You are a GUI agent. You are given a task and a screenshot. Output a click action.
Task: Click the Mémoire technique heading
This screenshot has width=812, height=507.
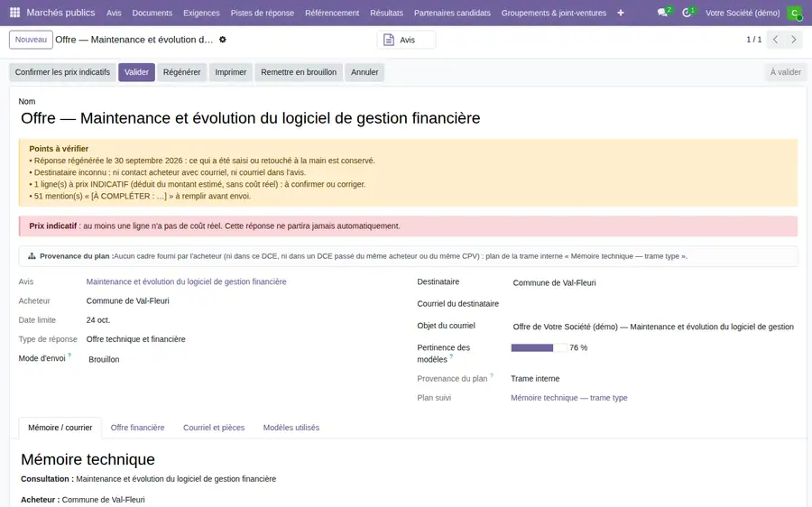(x=88, y=459)
